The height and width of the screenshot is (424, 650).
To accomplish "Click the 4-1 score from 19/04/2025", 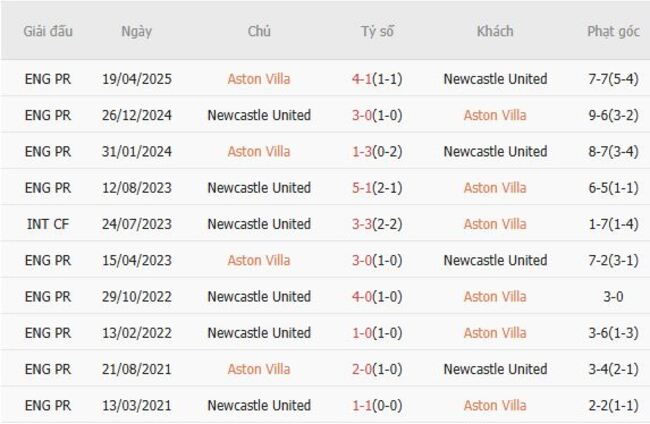I will point(365,79).
